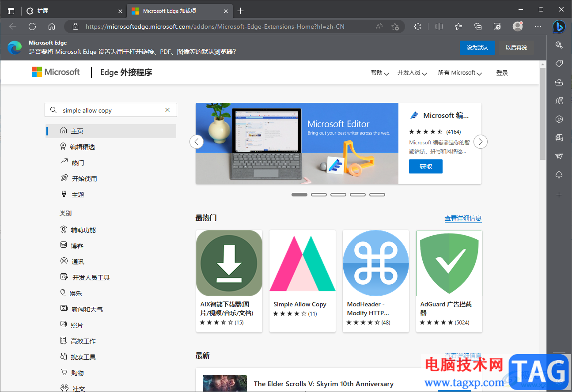Open sidebar tools briefcase icon
Viewport: 572px width, 392px height.
pyautogui.click(x=559, y=82)
